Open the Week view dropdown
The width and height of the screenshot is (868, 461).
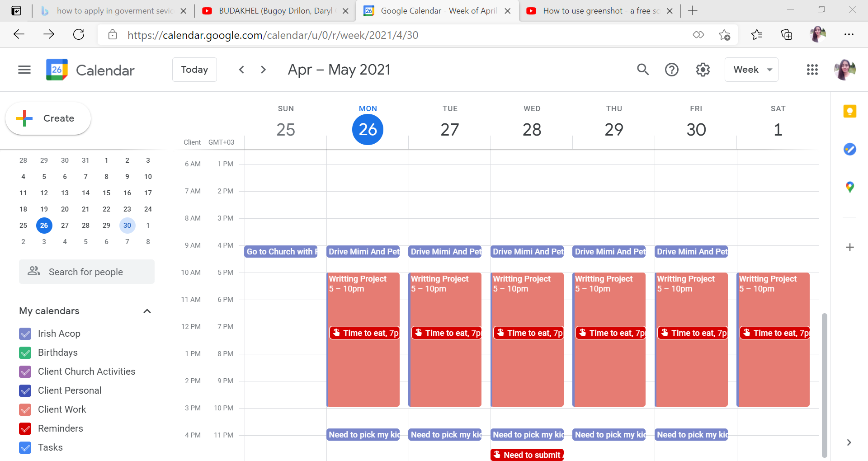[751, 70]
